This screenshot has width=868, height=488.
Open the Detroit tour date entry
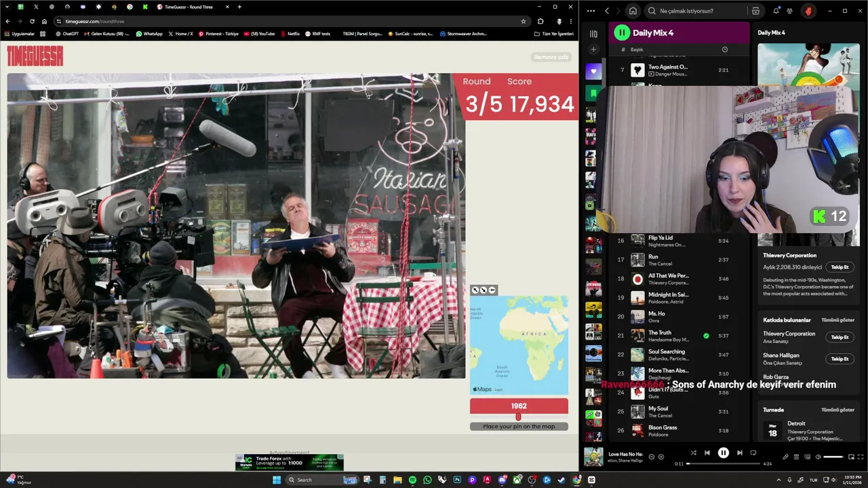808,431
